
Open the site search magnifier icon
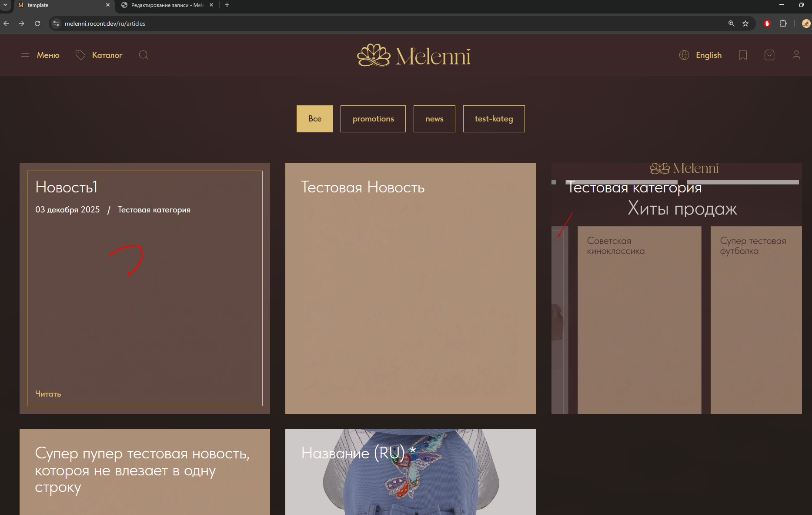tap(144, 55)
